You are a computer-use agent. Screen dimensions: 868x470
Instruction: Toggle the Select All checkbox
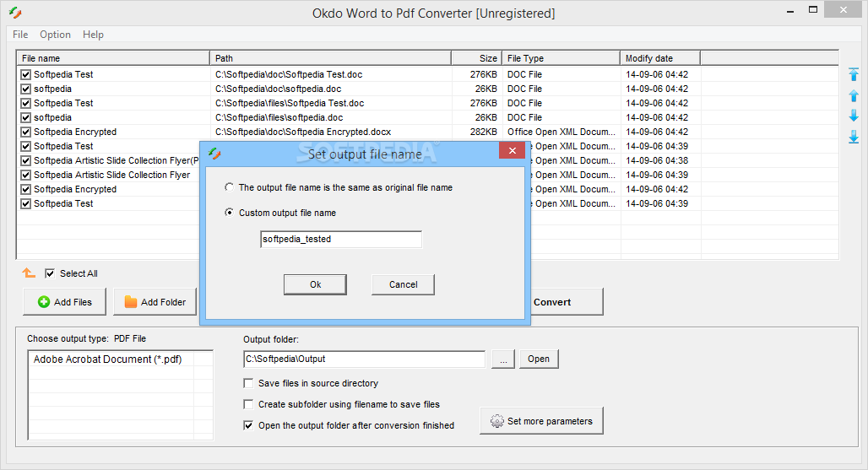pyautogui.click(x=50, y=273)
